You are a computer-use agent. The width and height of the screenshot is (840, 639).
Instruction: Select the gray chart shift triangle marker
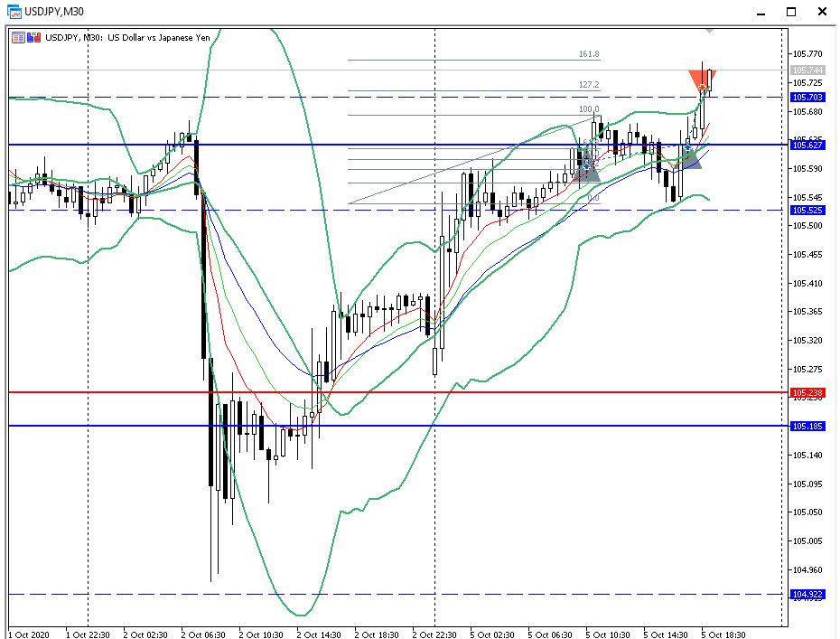coord(709,32)
